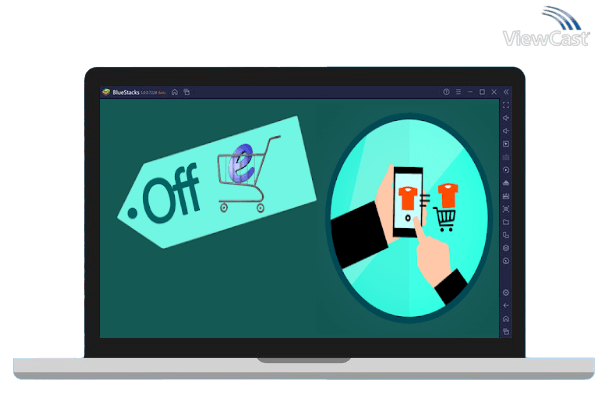This screenshot has width=602, height=414.
Task: Open the multi-instance tabs icon in title bar
Action: 186,92
